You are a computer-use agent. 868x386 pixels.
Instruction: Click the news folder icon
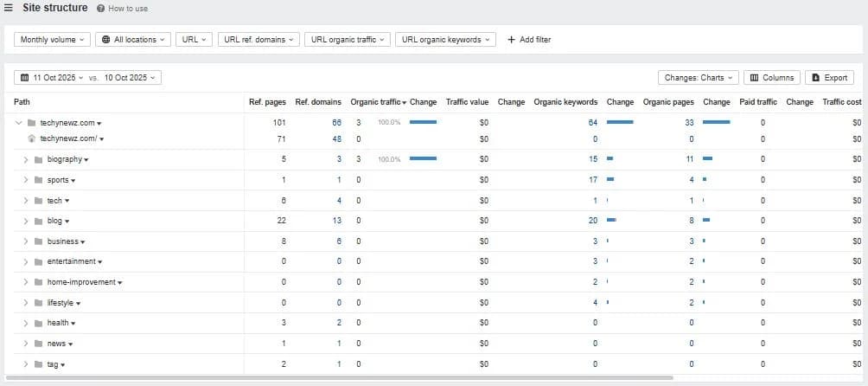38,344
